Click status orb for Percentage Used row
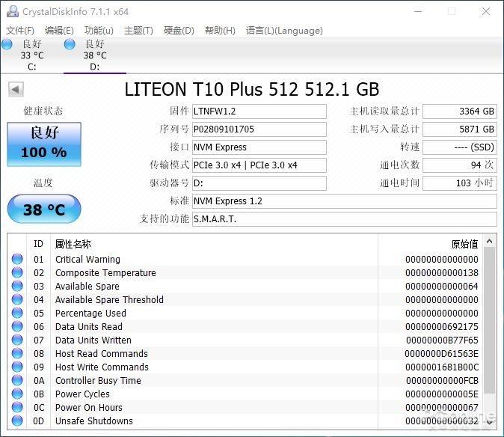The width and height of the screenshot is (504, 437). [17, 313]
